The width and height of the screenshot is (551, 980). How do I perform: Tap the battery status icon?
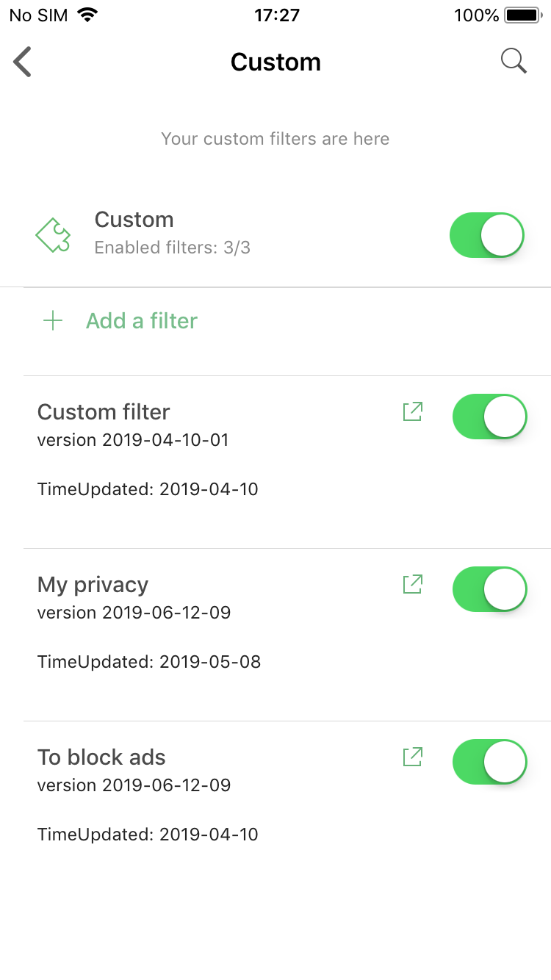tap(522, 15)
